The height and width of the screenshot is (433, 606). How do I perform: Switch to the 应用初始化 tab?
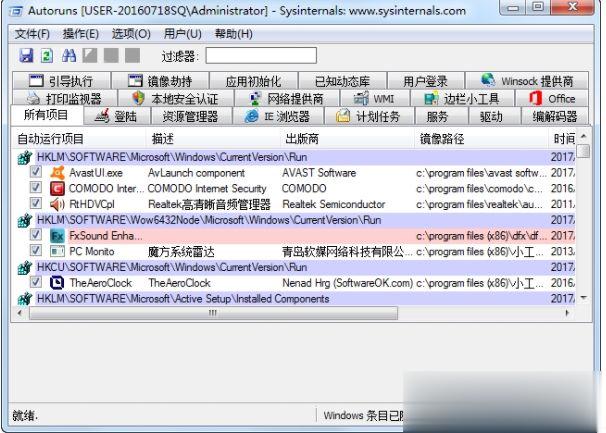254,81
